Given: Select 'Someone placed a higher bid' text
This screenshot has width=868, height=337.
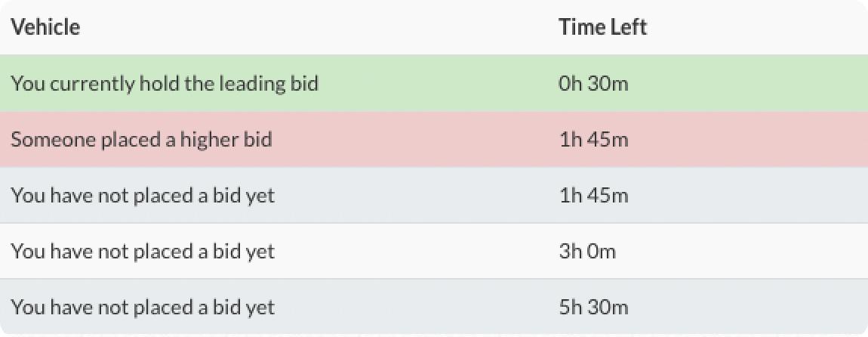Looking at the screenshot, I should [141, 140].
